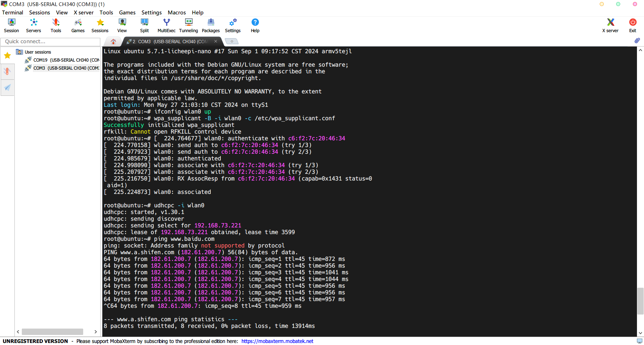Click the yellow minimize window button
Image resolution: width=644 pixels, height=345 pixels.
601,4
